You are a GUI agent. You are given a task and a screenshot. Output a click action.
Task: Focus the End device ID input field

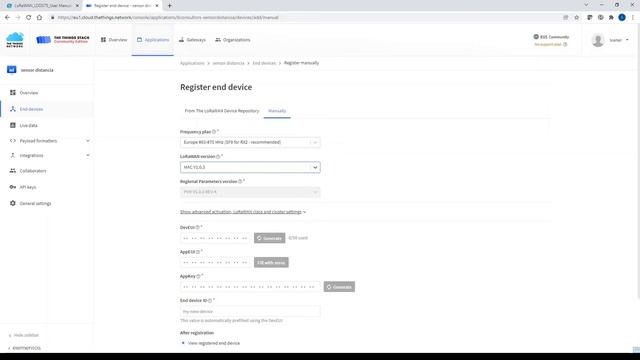pyautogui.click(x=250, y=311)
